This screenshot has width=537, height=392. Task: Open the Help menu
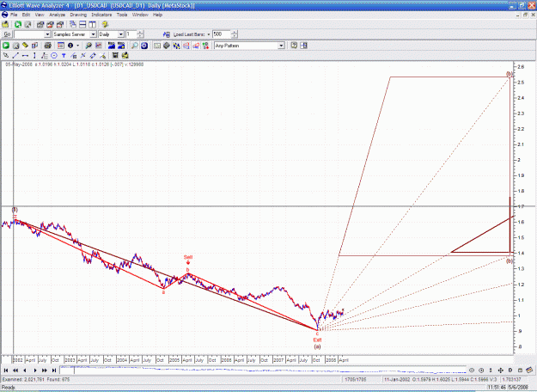(157, 15)
